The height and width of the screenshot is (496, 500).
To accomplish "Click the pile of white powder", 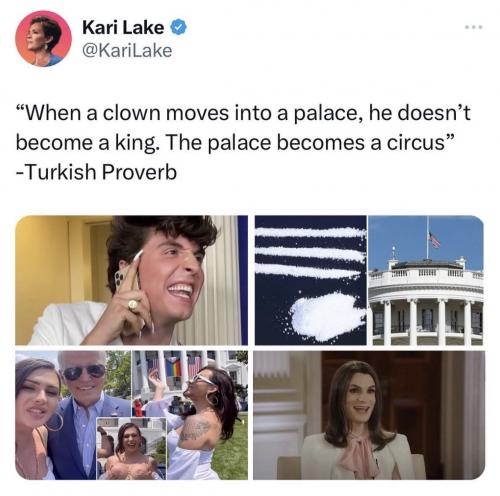I will pos(328,315).
